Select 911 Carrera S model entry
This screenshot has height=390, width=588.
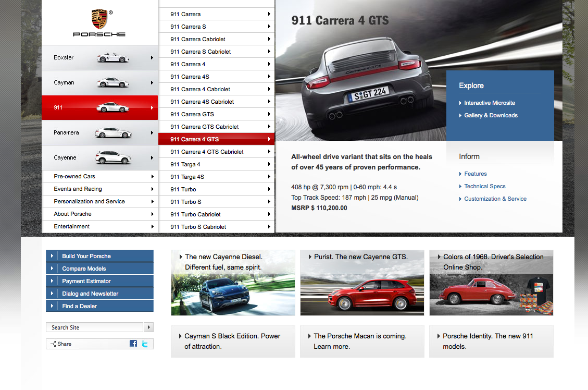pyautogui.click(x=216, y=27)
